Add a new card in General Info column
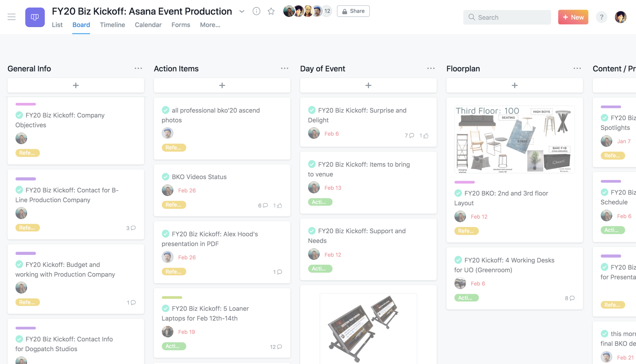Screen dimensions: 636x364 tap(75, 85)
